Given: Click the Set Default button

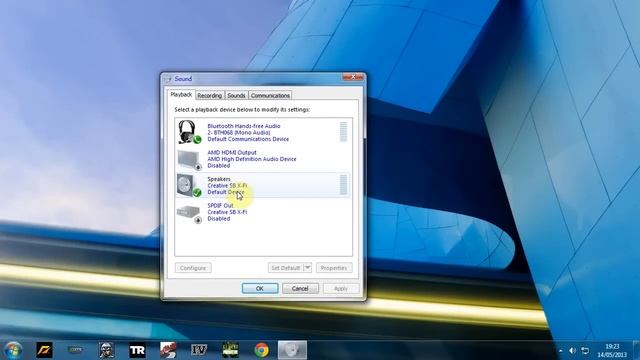Looking at the screenshot, I should click(286, 268).
